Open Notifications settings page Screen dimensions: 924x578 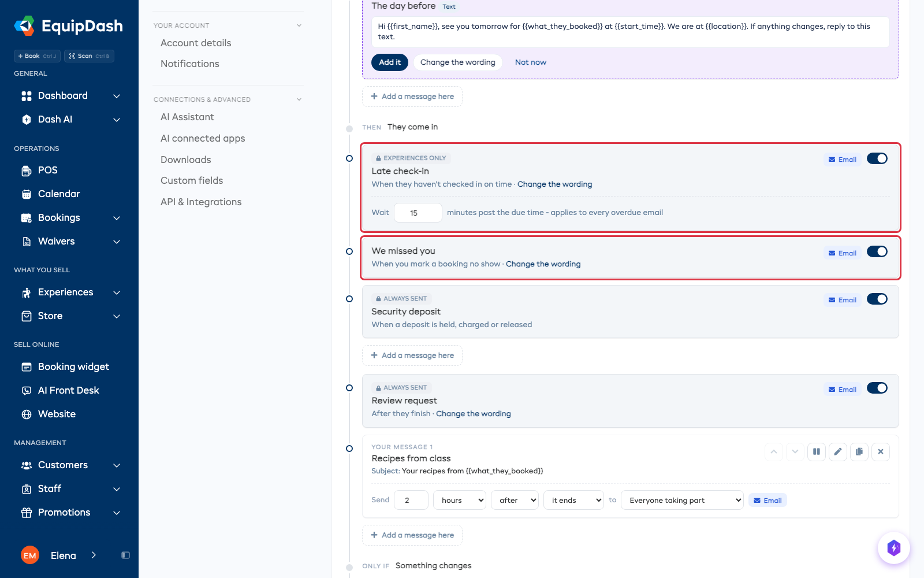tap(190, 64)
